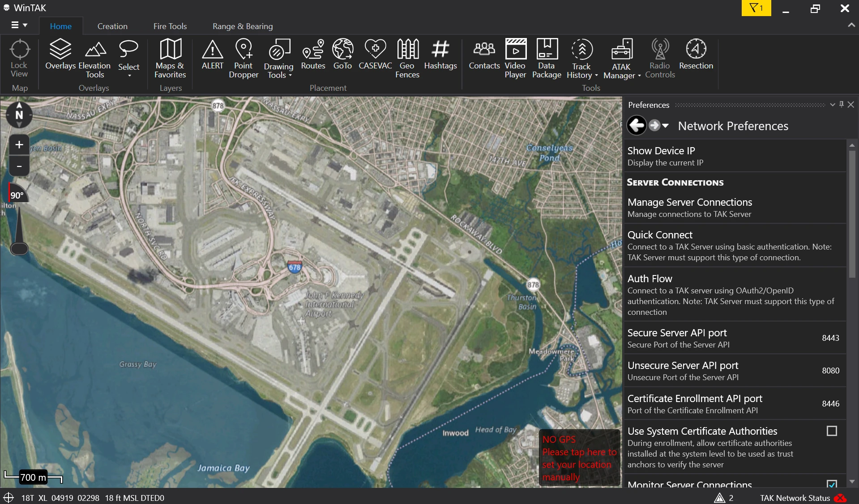This screenshot has width=859, height=504.
Task: Switch to the Fire Tools tab
Action: (170, 26)
